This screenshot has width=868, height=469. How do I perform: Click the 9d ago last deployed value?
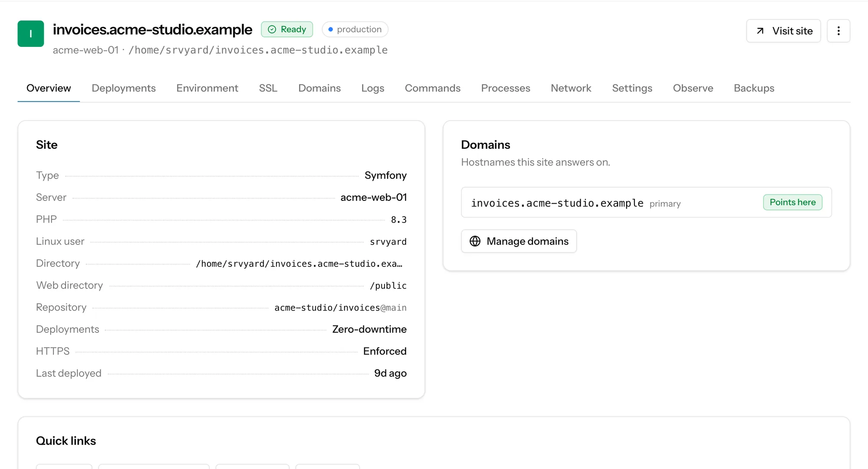coord(390,373)
